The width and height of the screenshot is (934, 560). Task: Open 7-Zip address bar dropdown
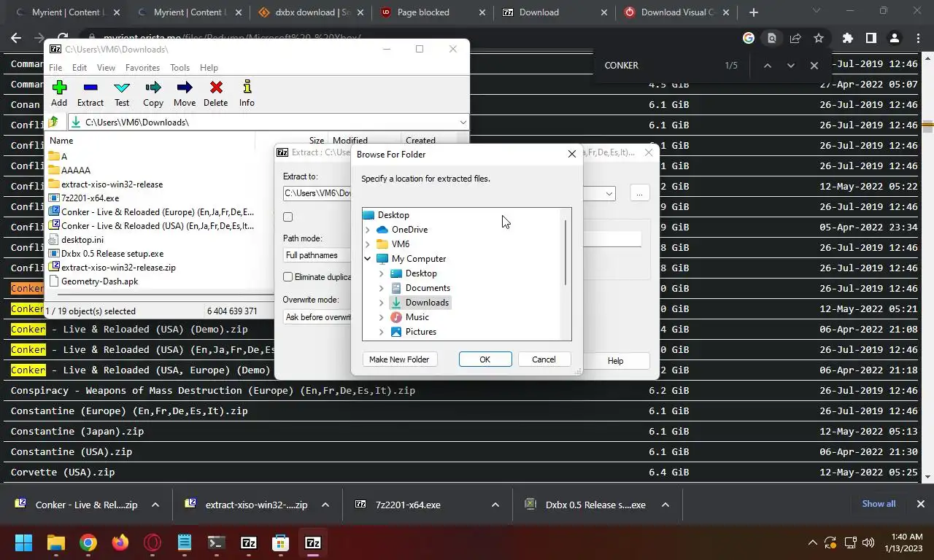(463, 122)
